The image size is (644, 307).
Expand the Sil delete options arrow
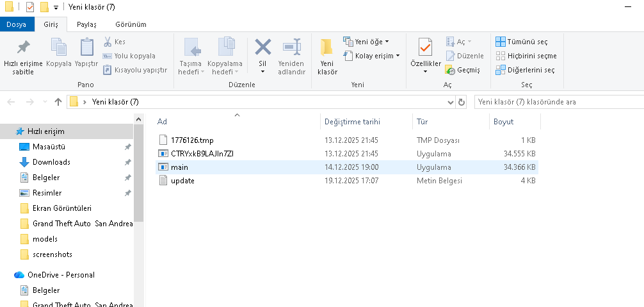263,71
